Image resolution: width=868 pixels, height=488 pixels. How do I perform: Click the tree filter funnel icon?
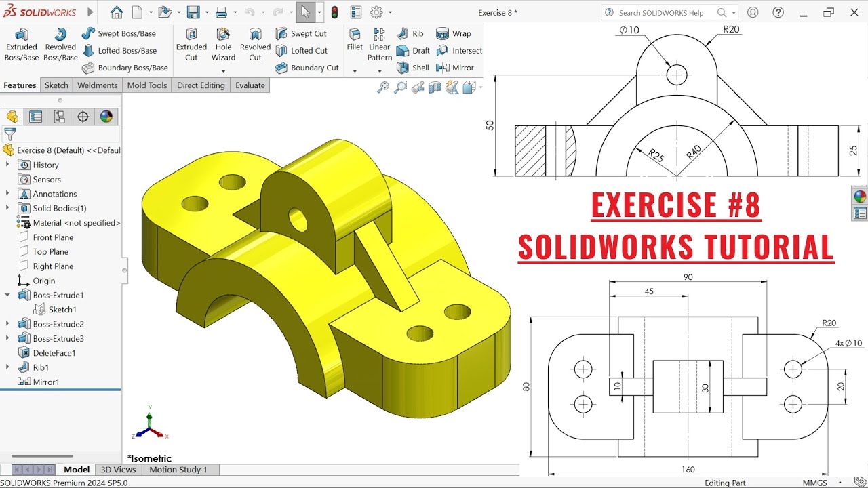pos(10,134)
